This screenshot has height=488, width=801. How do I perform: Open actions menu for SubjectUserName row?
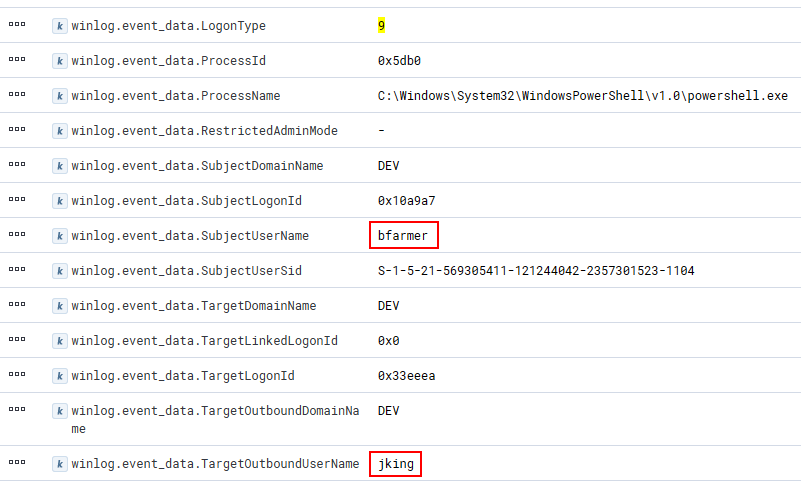16,235
